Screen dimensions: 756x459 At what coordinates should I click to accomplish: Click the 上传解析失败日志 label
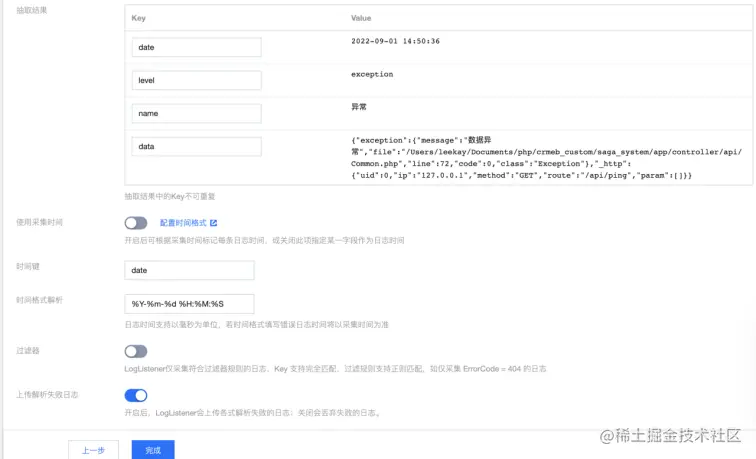47,395
